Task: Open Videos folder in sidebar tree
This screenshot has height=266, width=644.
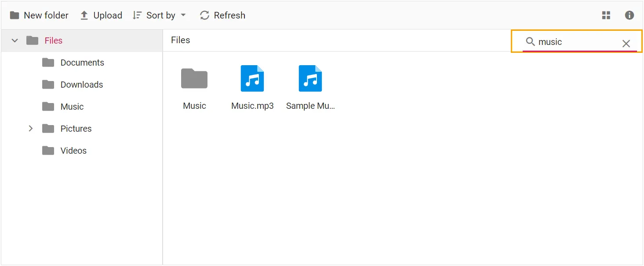Action: [73, 151]
